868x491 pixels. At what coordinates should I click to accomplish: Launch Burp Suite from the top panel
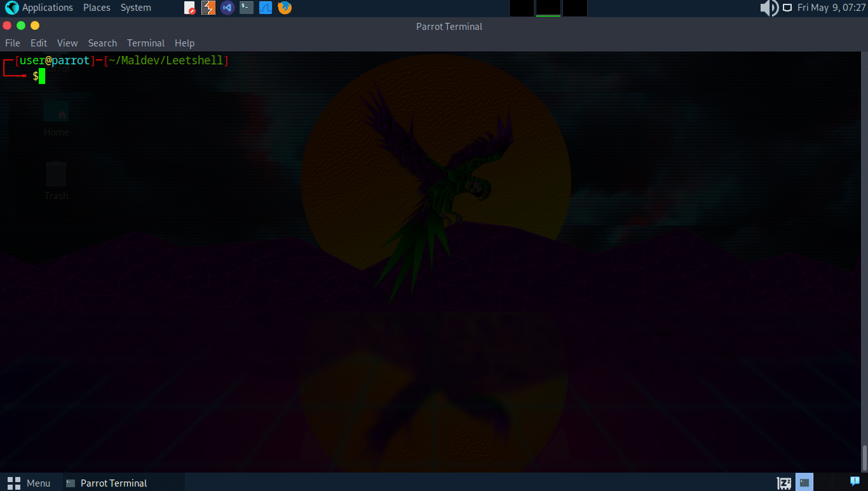pos(208,8)
